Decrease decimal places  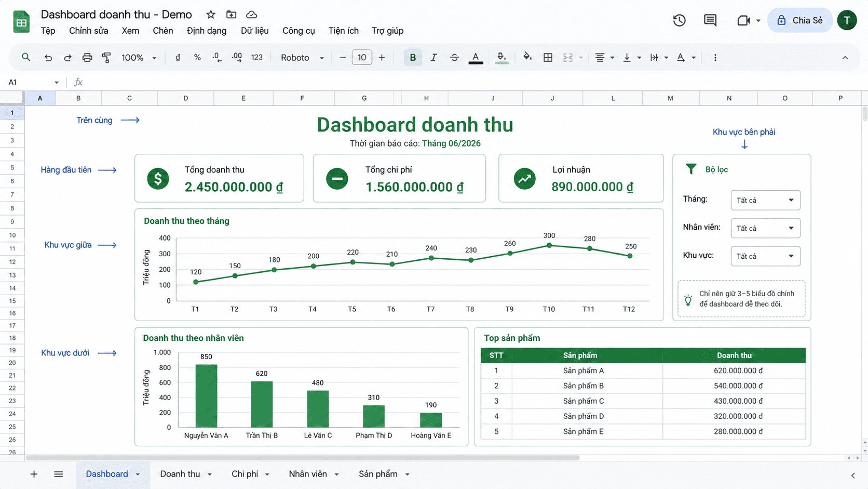point(218,58)
